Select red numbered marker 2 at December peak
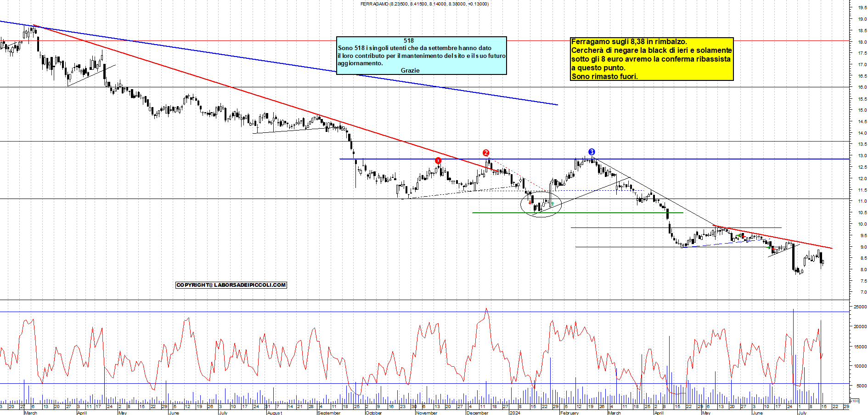868x415 pixels. coord(486,153)
